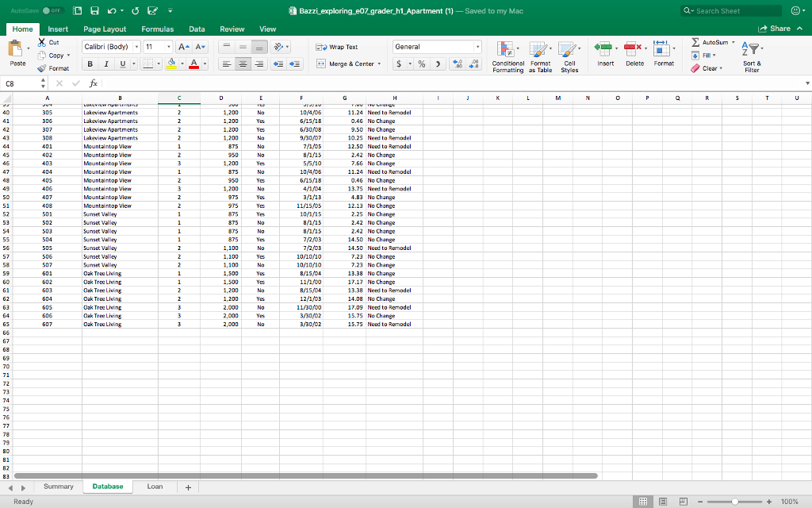Switch to the Formulas ribbon tab
The image size is (812, 508).
pyautogui.click(x=157, y=29)
